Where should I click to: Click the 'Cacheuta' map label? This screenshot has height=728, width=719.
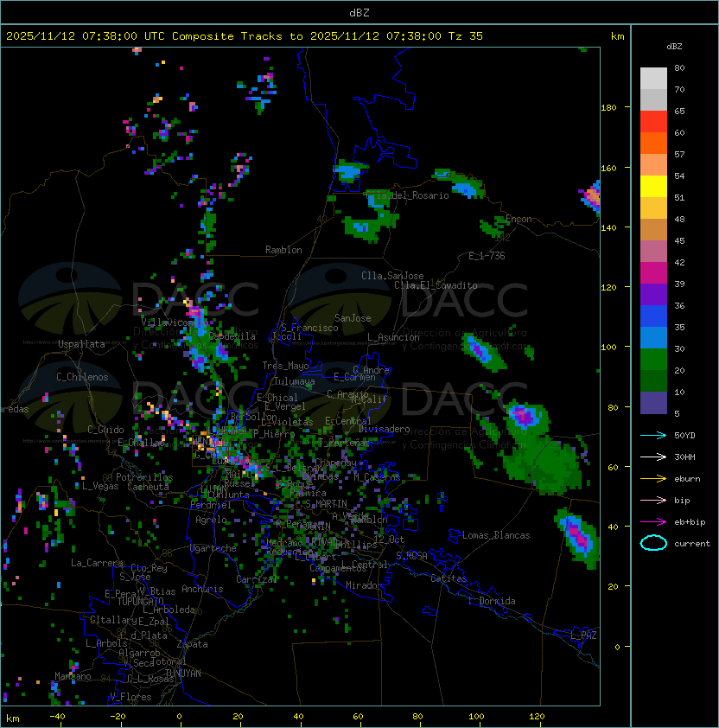(148, 487)
